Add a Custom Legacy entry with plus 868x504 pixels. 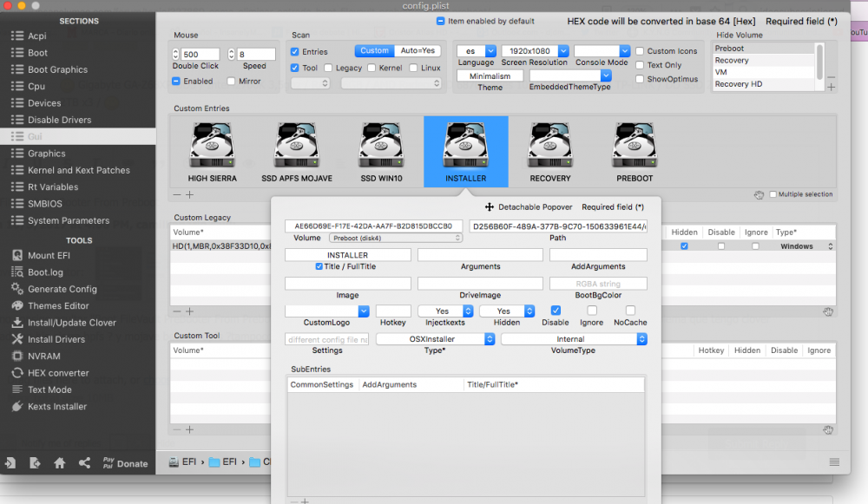coord(189,311)
